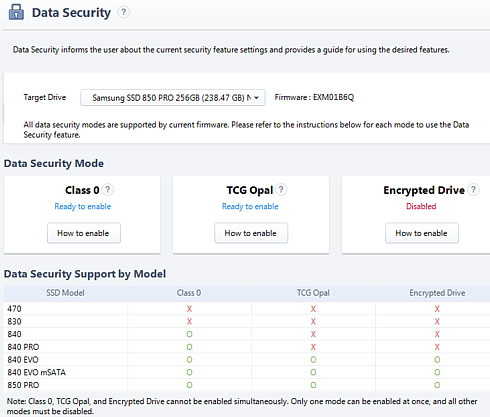
Task: Click TCG Opal X mark for 840 PRO
Action: click(x=313, y=347)
